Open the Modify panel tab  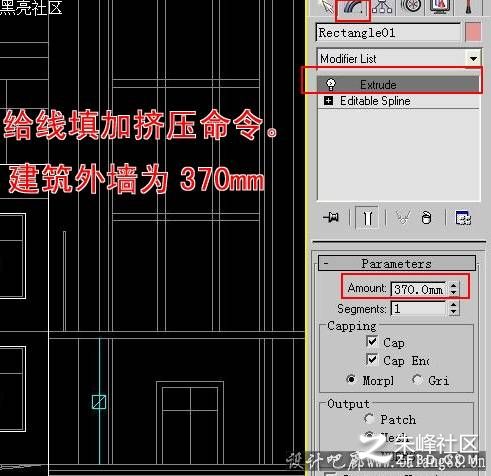pos(353,8)
